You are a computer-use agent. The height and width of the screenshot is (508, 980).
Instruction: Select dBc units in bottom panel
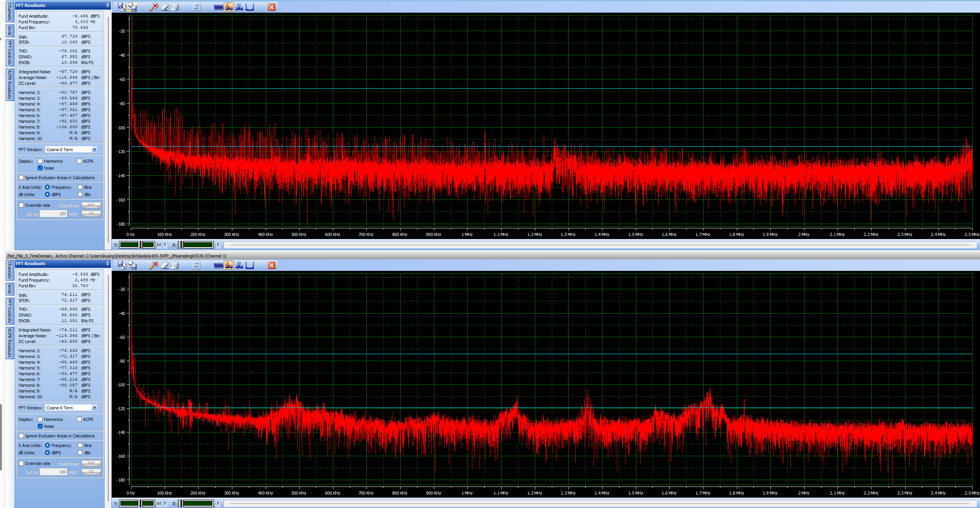tap(80, 453)
